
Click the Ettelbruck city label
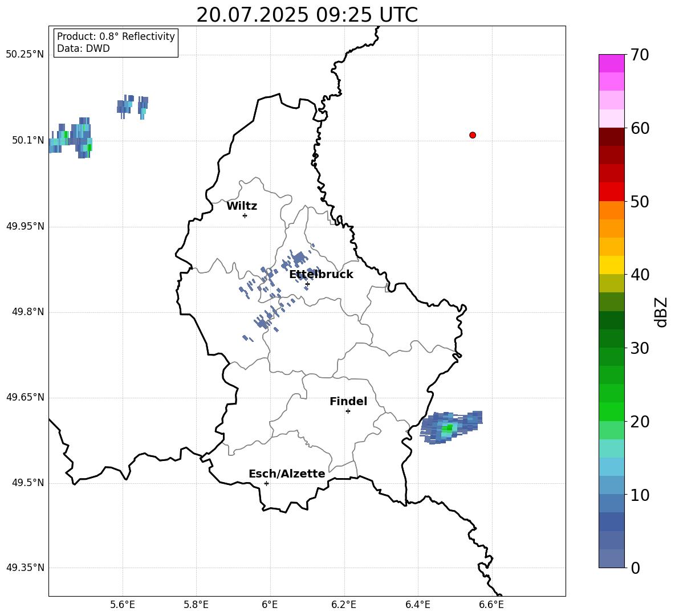[x=321, y=275]
